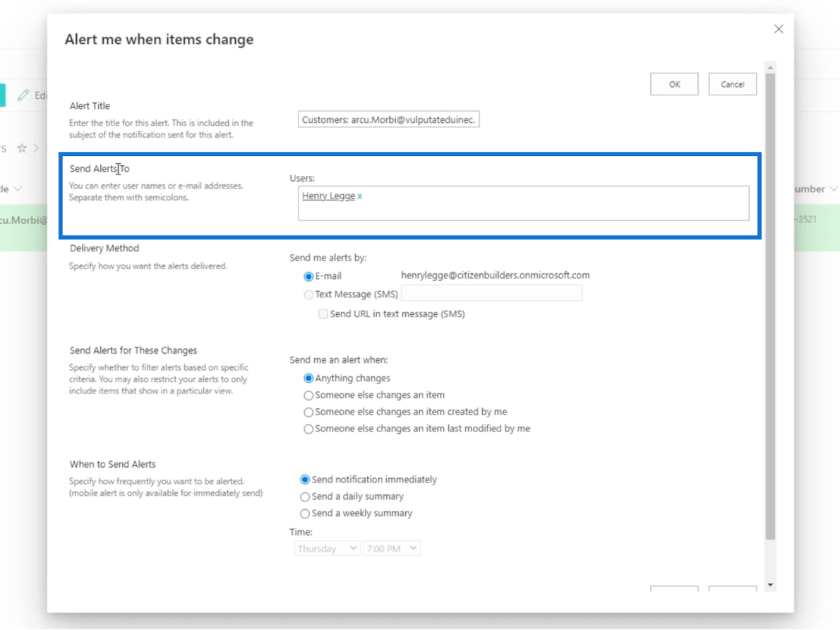
Task: Select Send a daily summary
Action: (305, 497)
